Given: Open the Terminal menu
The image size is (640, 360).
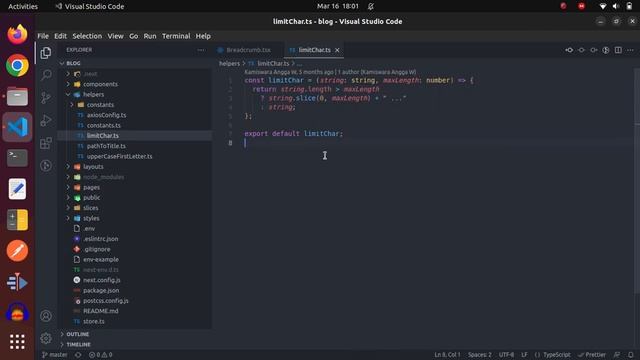Looking at the screenshot, I should click(x=176, y=36).
